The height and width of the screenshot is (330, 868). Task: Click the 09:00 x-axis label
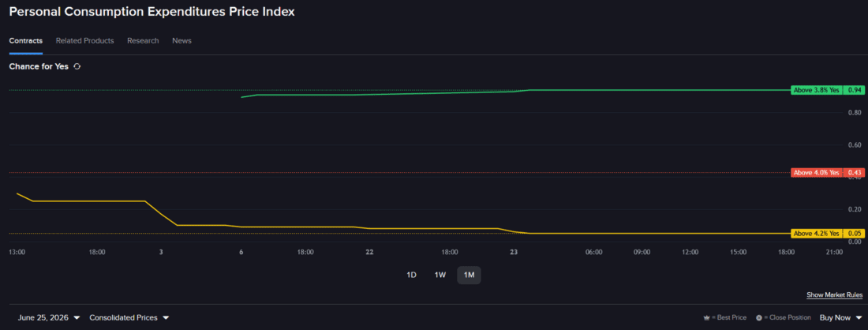coord(642,252)
